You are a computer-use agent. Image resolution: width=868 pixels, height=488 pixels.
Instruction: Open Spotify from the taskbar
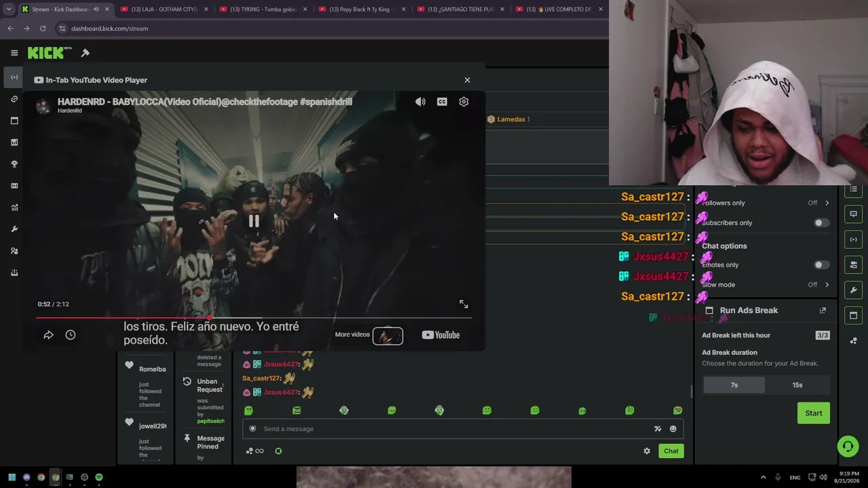[99, 477]
